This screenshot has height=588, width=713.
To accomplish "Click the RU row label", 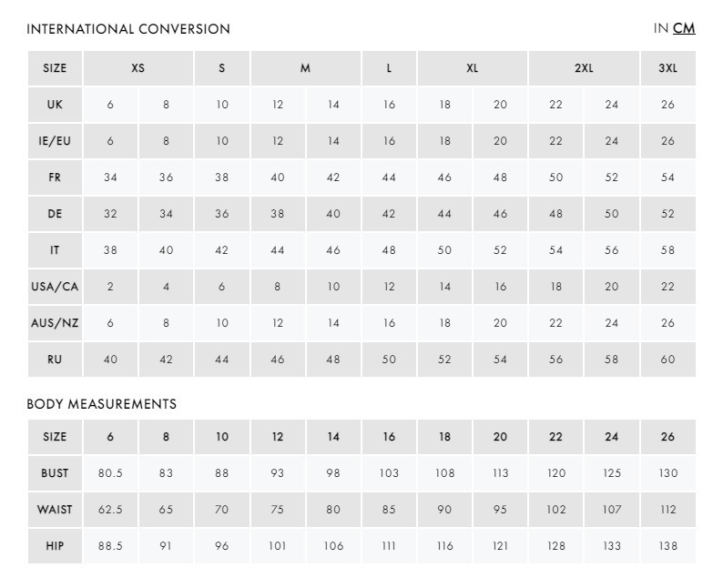I will pyautogui.click(x=55, y=360).
